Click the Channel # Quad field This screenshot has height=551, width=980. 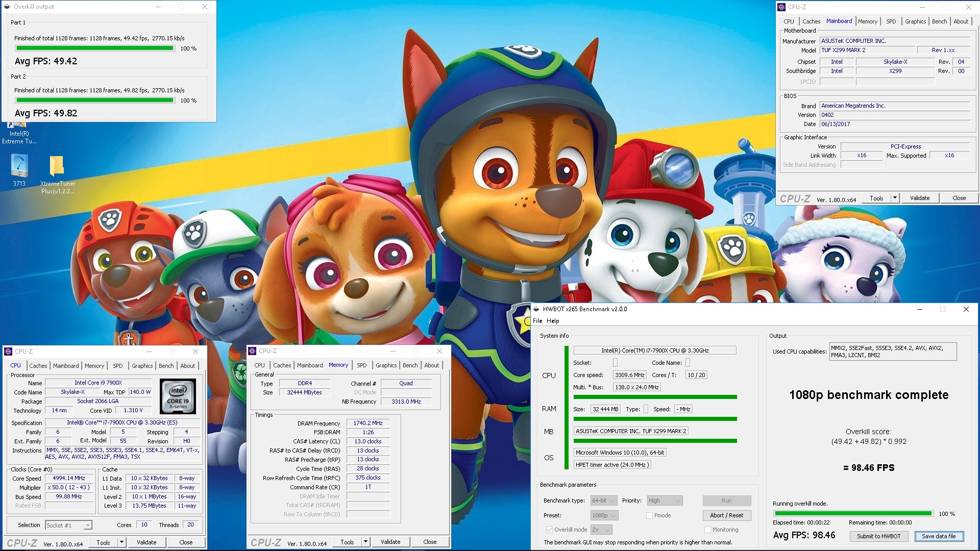[x=406, y=383]
